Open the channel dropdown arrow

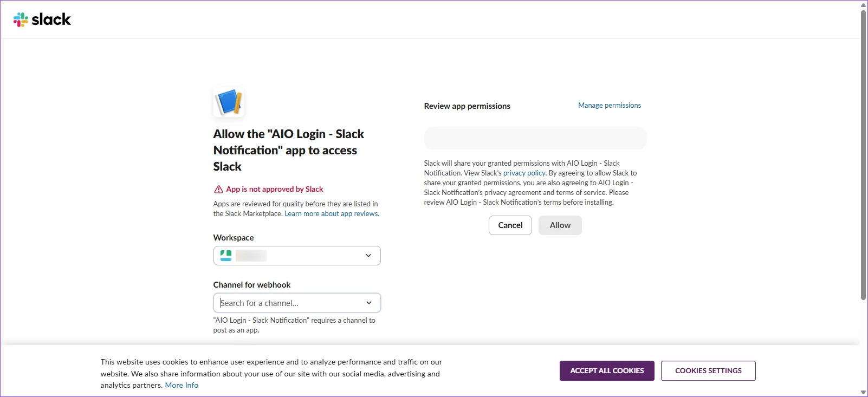(x=369, y=303)
